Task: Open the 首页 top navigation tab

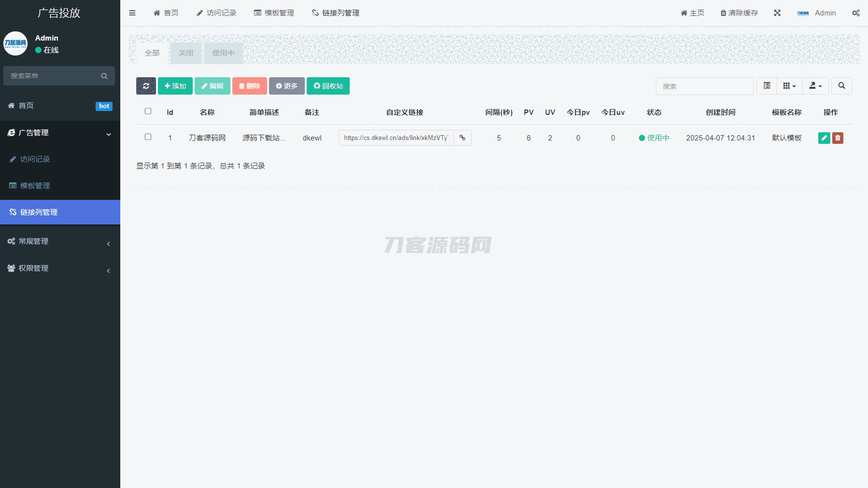Action: [166, 13]
